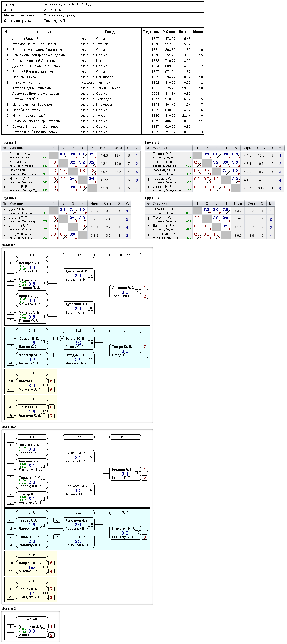The height and width of the screenshot is (644, 287).
Task: Click the Финал round label in Финал-1
Action: coord(125,255)
